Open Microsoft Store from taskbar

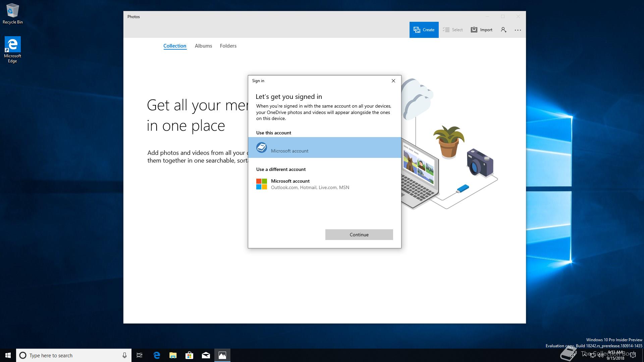(x=189, y=355)
